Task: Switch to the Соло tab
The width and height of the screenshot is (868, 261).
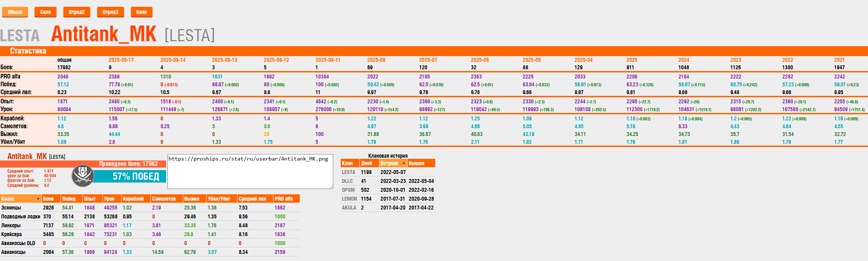Action: (x=46, y=12)
